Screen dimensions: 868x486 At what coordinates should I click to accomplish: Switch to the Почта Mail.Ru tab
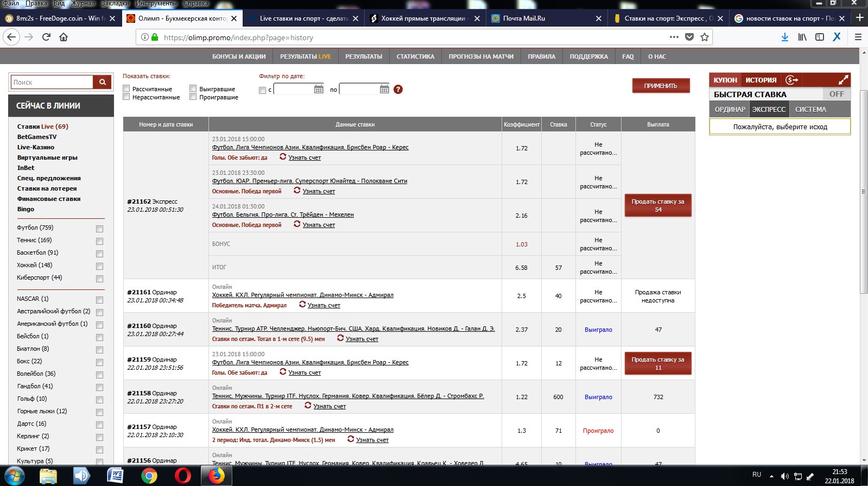[547, 18]
